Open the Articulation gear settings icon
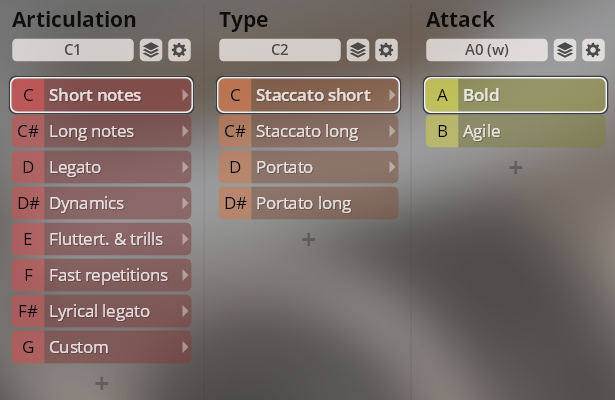Image resolution: width=615 pixels, height=400 pixels. (x=179, y=50)
